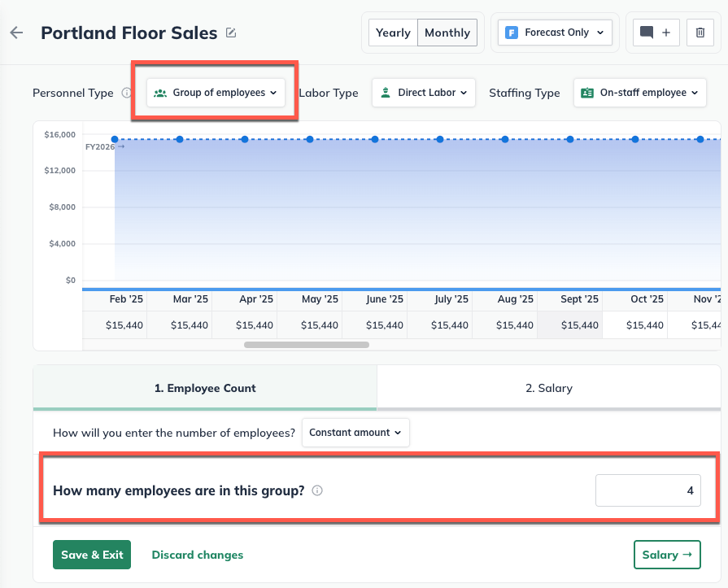728x588 pixels.
Task: Select the 1. Employee Count tab
Action: pos(205,388)
